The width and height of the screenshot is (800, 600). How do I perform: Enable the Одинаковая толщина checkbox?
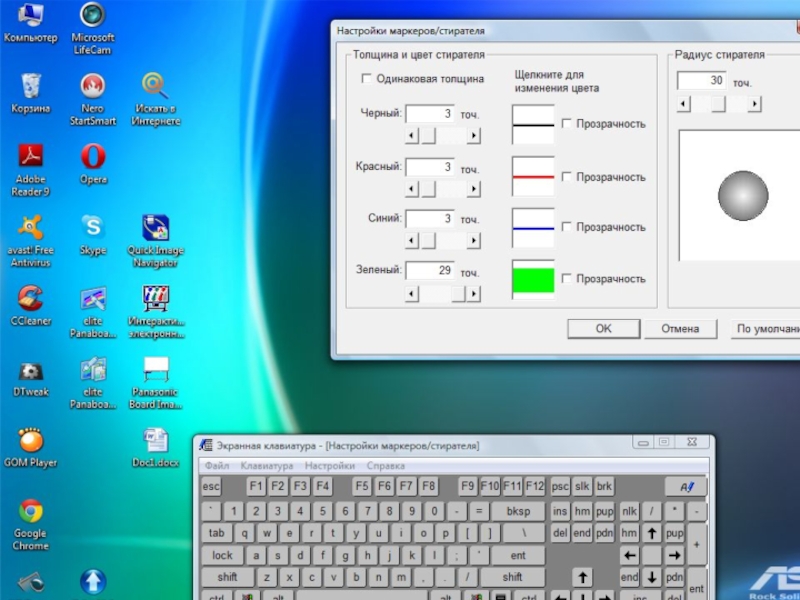click(x=367, y=78)
